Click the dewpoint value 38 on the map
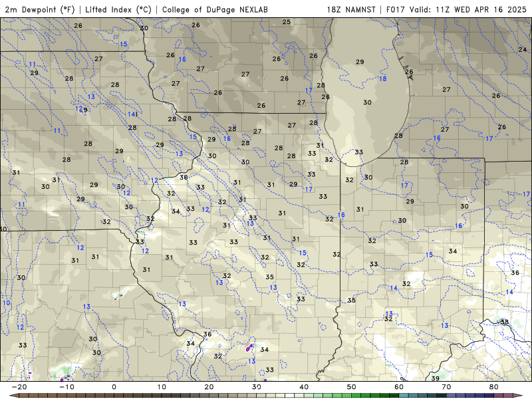 tap(505, 322)
